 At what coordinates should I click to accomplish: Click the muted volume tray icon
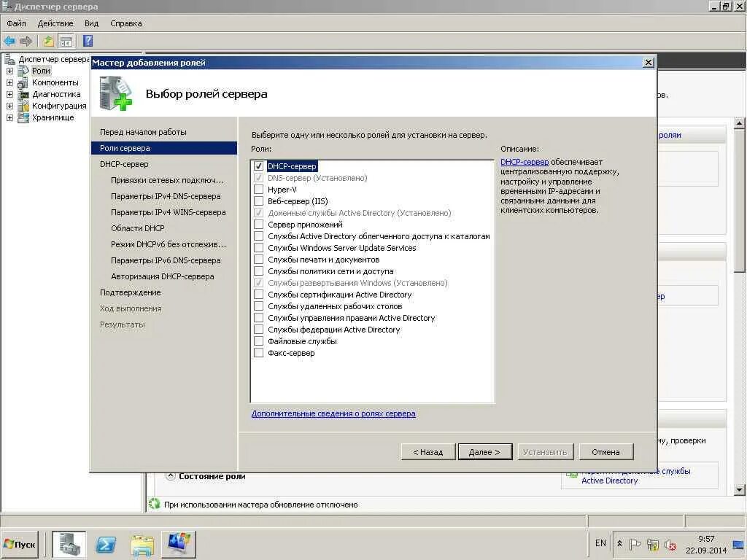670,544
